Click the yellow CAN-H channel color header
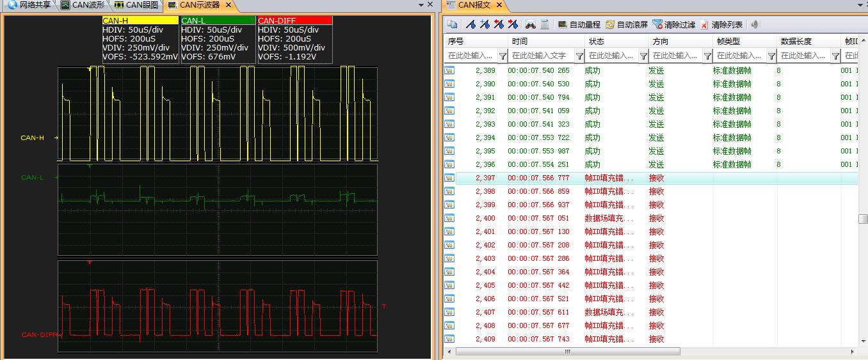This screenshot has width=868, height=360. click(140, 20)
